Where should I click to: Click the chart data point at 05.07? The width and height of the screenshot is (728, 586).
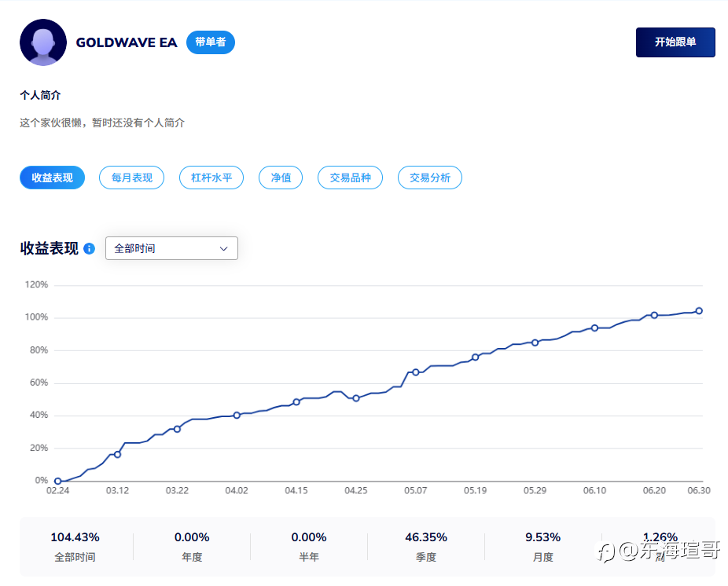(416, 372)
